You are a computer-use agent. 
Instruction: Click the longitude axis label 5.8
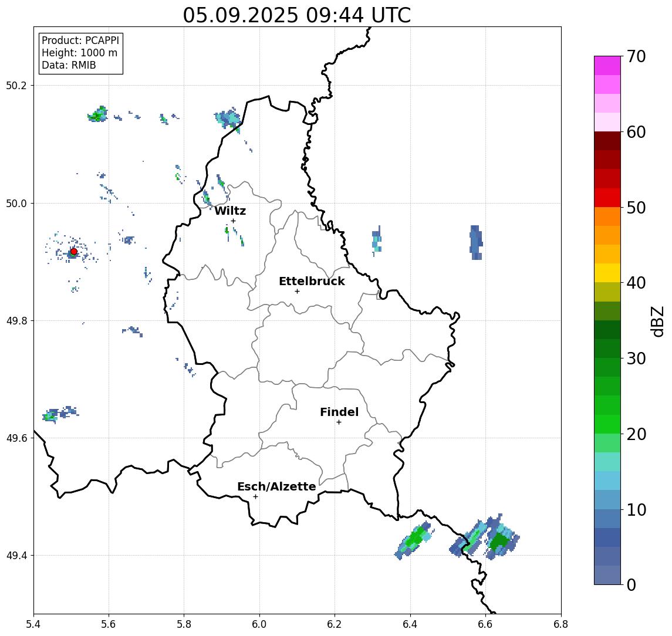184,624
